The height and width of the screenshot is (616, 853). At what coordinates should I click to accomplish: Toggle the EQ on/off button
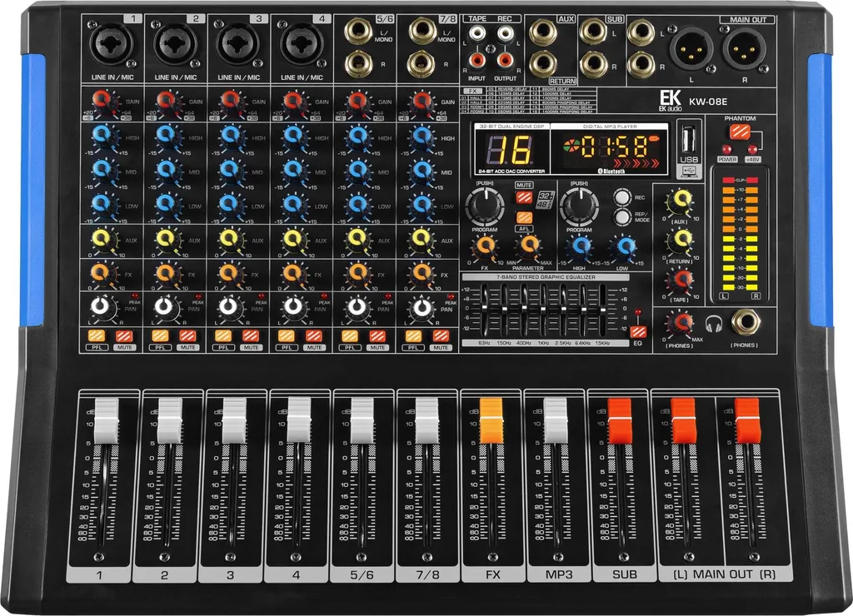click(x=638, y=331)
